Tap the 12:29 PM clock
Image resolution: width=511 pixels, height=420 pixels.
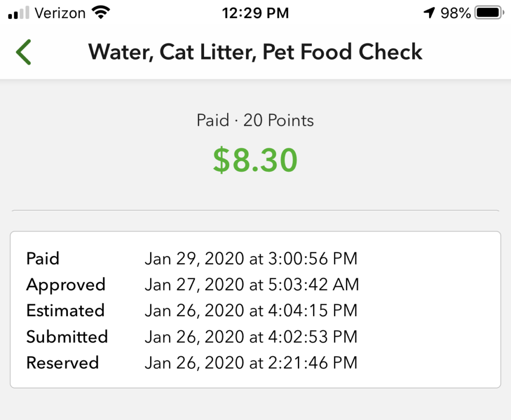point(255,13)
